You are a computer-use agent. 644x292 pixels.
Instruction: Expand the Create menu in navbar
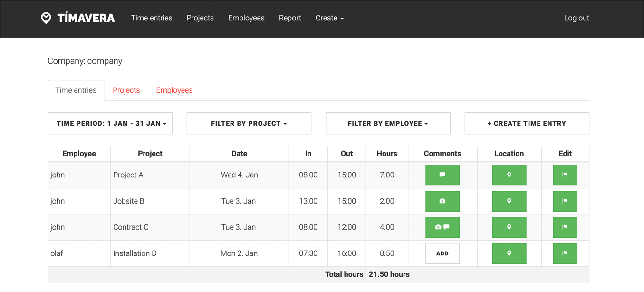(329, 18)
